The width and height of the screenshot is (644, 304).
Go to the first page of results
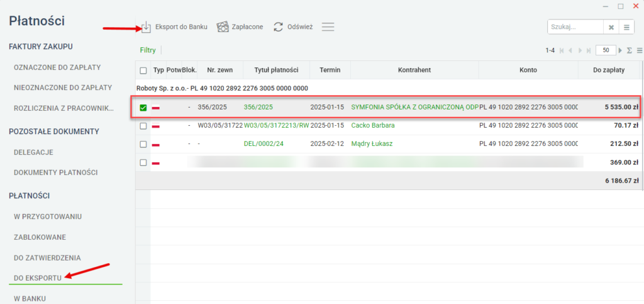pos(562,50)
